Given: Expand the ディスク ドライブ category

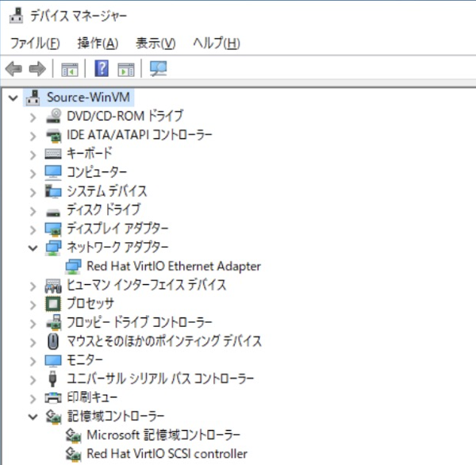Looking at the screenshot, I should (x=33, y=211).
